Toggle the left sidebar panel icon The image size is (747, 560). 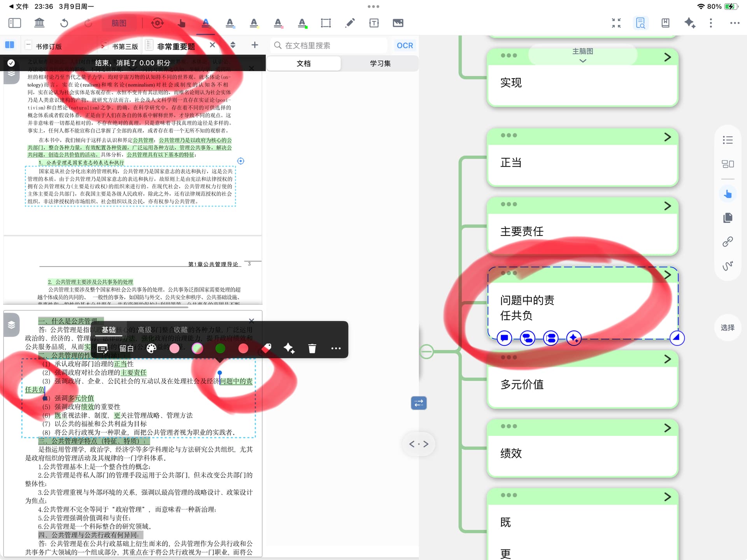(14, 23)
